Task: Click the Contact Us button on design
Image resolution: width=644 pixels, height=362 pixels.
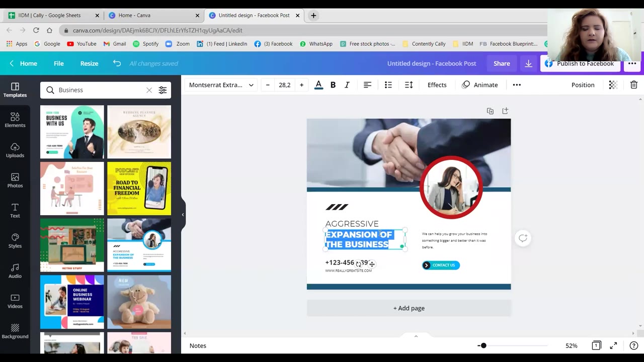Action: [x=441, y=265]
